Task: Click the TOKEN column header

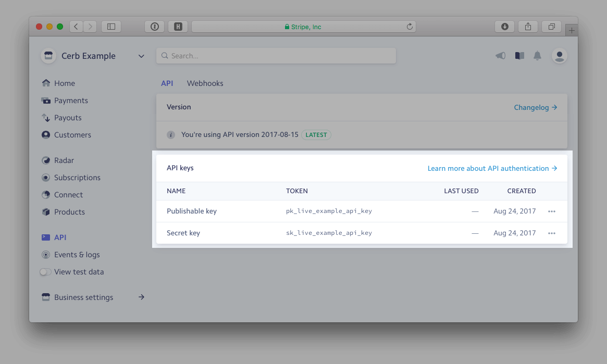Action: click(x=297, y=191)
